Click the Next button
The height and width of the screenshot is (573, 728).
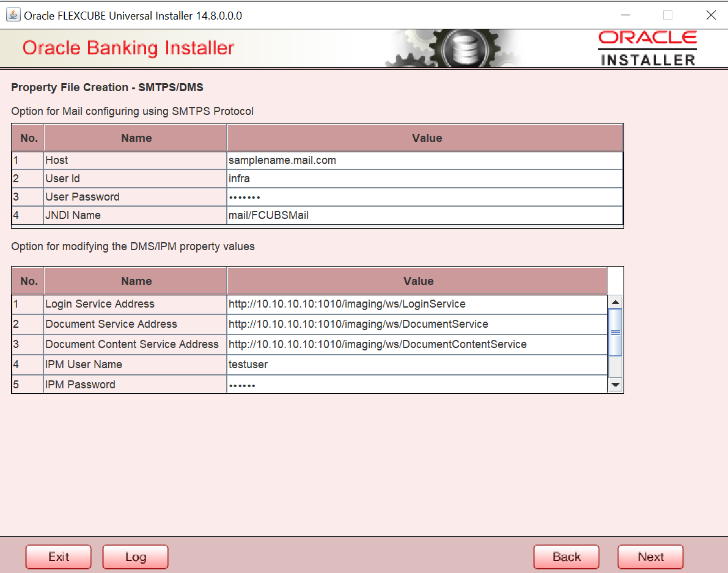click(x=650, y=556)
